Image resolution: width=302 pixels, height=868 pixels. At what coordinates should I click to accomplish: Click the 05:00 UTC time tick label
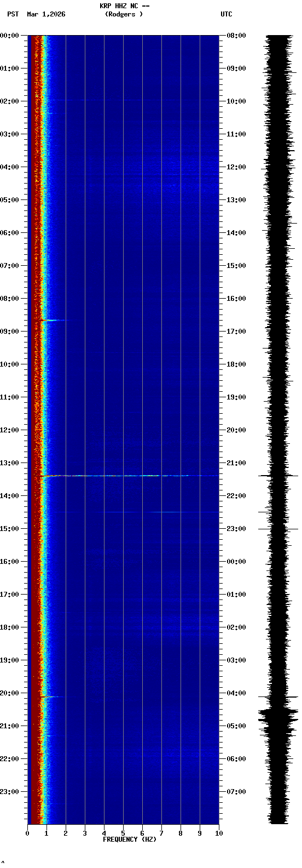[236, 726]
